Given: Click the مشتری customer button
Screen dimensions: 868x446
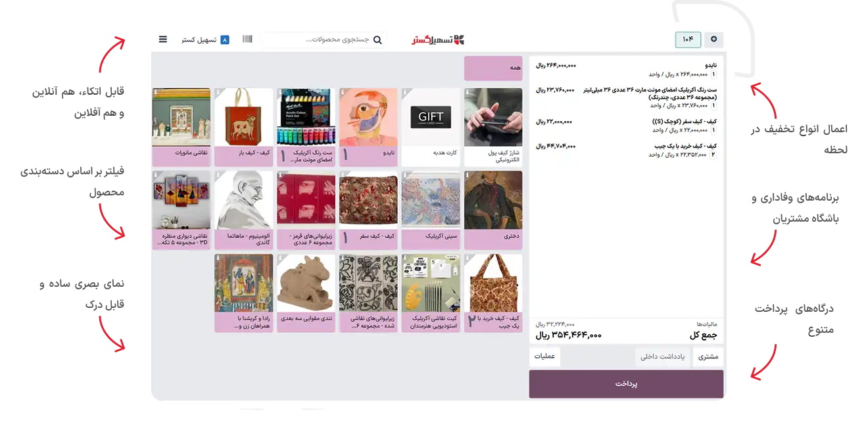Looking at the screenshot, I should (x=708, y=357).
